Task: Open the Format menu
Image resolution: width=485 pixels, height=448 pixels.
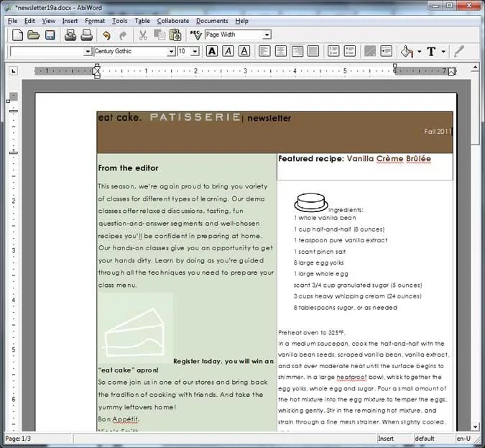Action: [95, 21]
